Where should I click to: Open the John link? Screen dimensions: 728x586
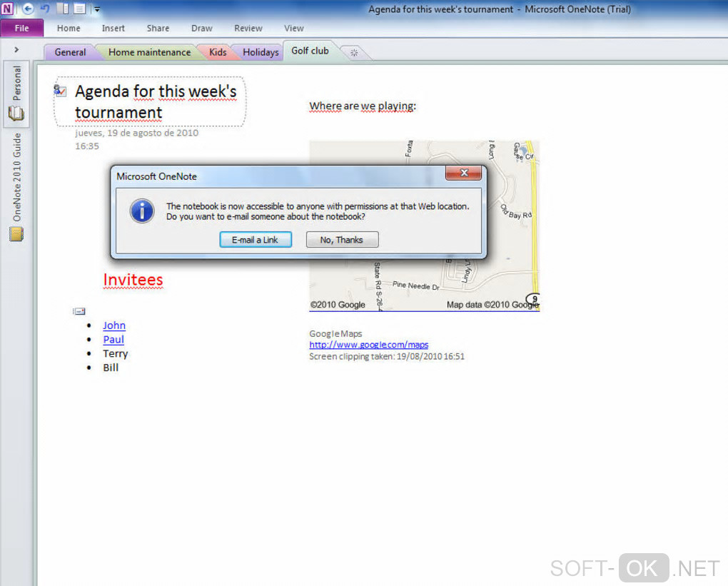(114, 325)
